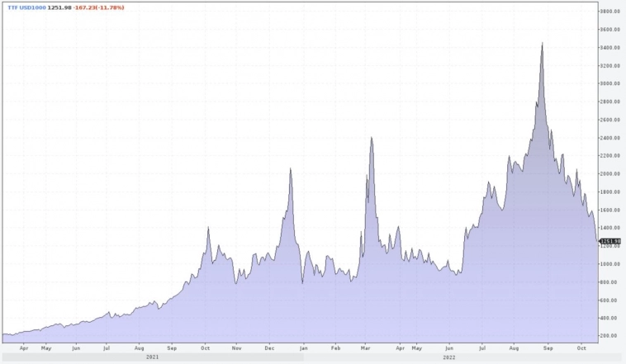Select the Dec label on time axis
626x364 pixels.
(x=268, y=348)
